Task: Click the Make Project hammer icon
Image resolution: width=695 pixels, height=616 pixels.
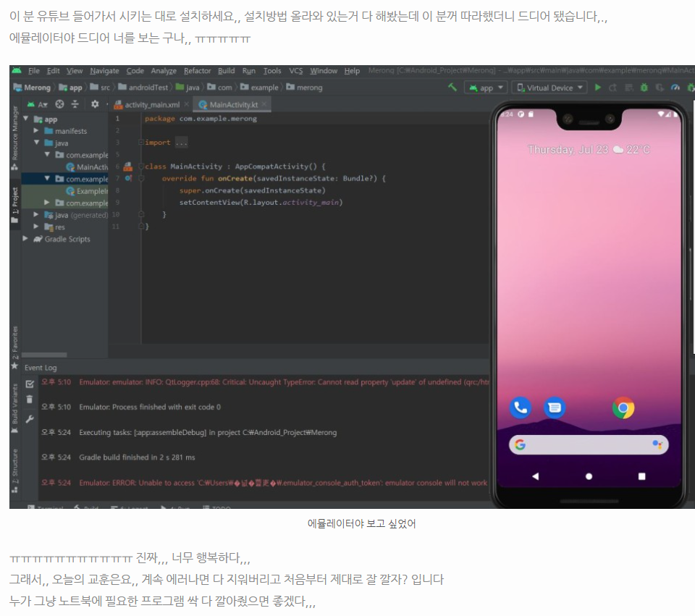Action: pyautogui.click(x=452, y=88)
